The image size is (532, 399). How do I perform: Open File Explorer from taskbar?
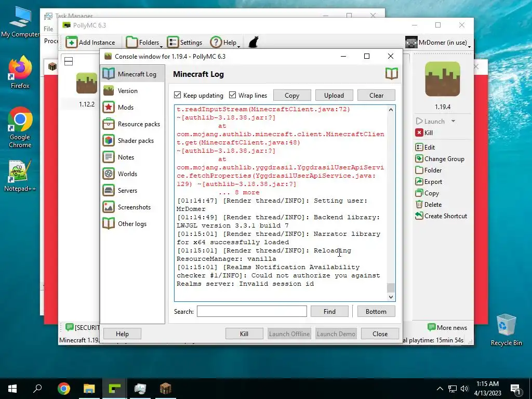coord(89,389)
